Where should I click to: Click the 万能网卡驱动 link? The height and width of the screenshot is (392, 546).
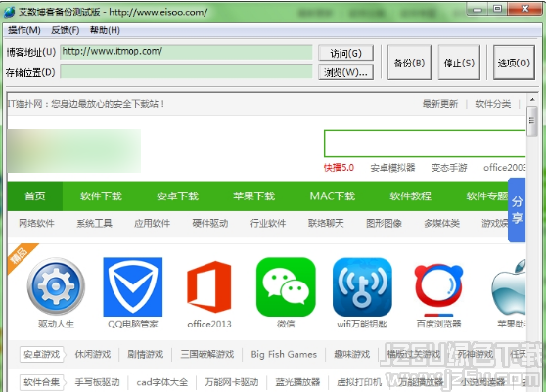coord(232,382)
